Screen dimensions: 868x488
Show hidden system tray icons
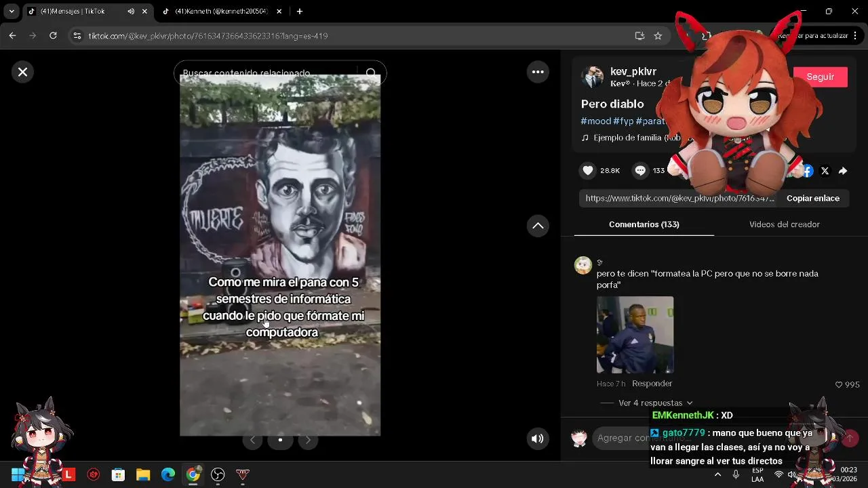pyautogui.click(x=717, y=474)
